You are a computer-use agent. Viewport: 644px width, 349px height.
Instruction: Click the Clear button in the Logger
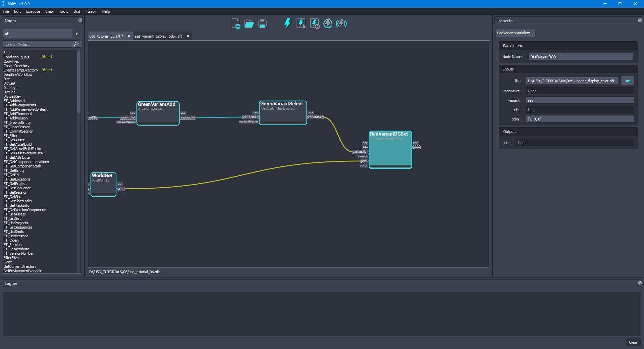coord(633,342)
